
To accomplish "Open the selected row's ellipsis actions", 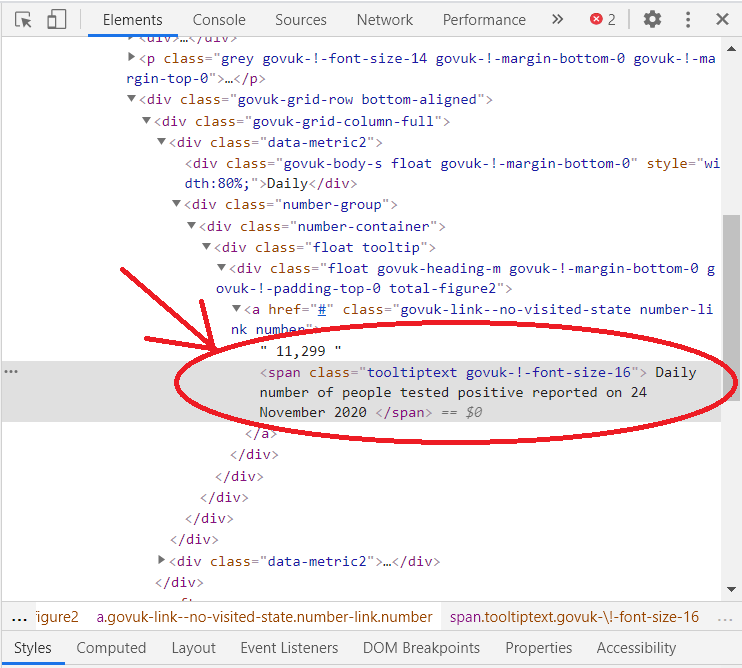I will click(x=11, y=372).
